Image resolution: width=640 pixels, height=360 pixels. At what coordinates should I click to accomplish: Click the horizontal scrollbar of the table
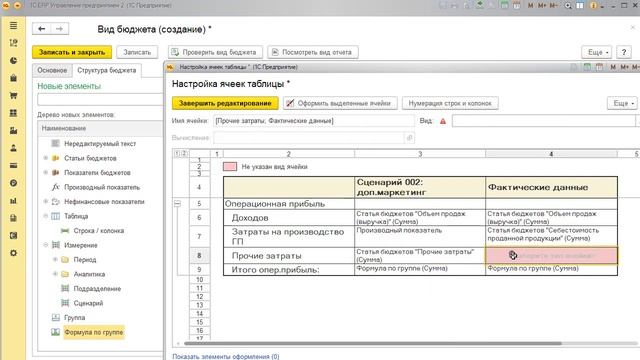(373, 343)
